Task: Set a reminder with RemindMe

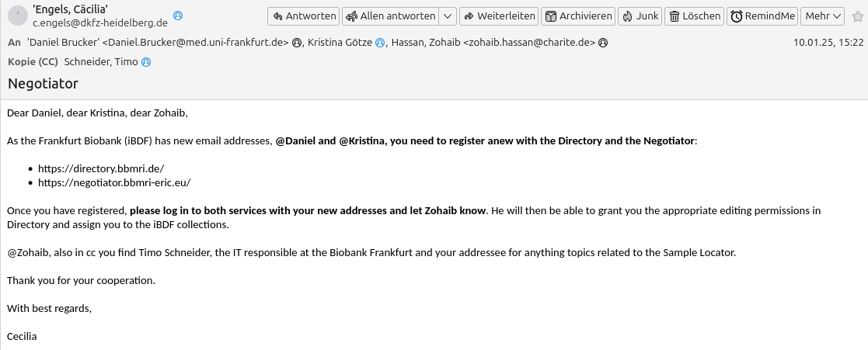Action: click(x=762, y=16)
